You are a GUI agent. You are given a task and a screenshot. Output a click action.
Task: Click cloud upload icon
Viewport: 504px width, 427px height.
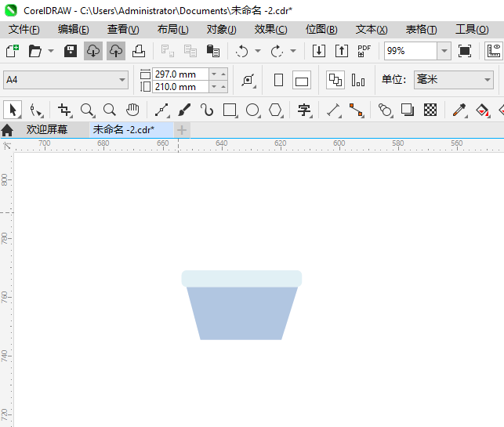pos(116,51)
